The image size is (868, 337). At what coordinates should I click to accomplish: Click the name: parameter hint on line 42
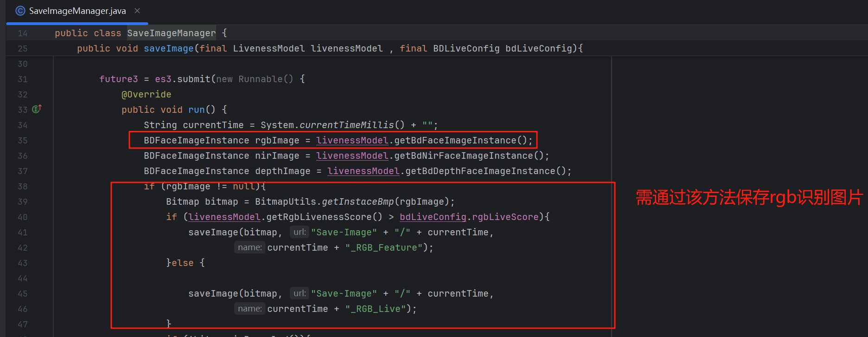(249, 247)
